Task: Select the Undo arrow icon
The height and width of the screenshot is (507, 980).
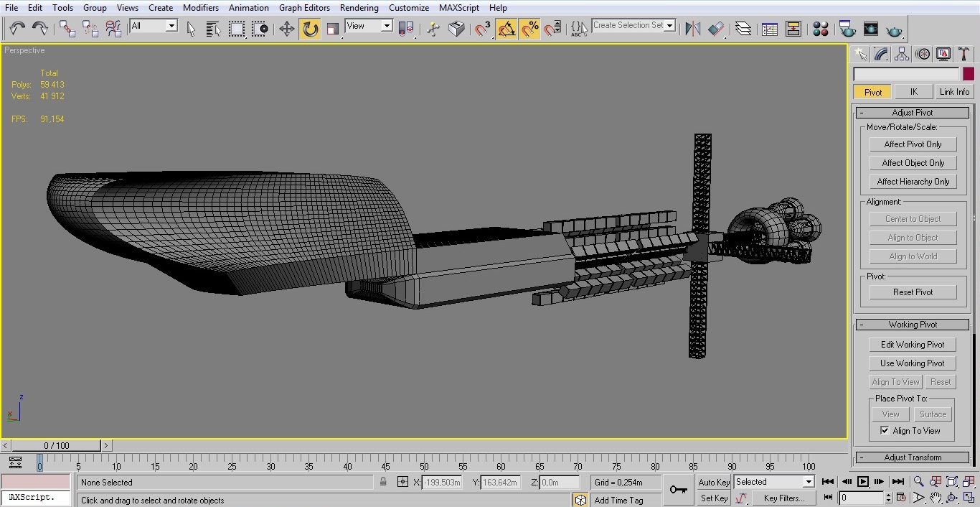Action: click(17, 29)
